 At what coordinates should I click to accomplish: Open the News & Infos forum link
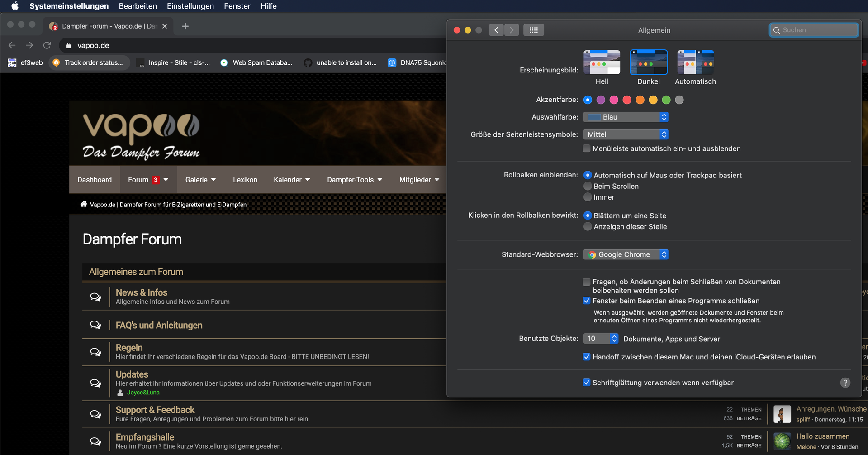[x=141, y=292]
